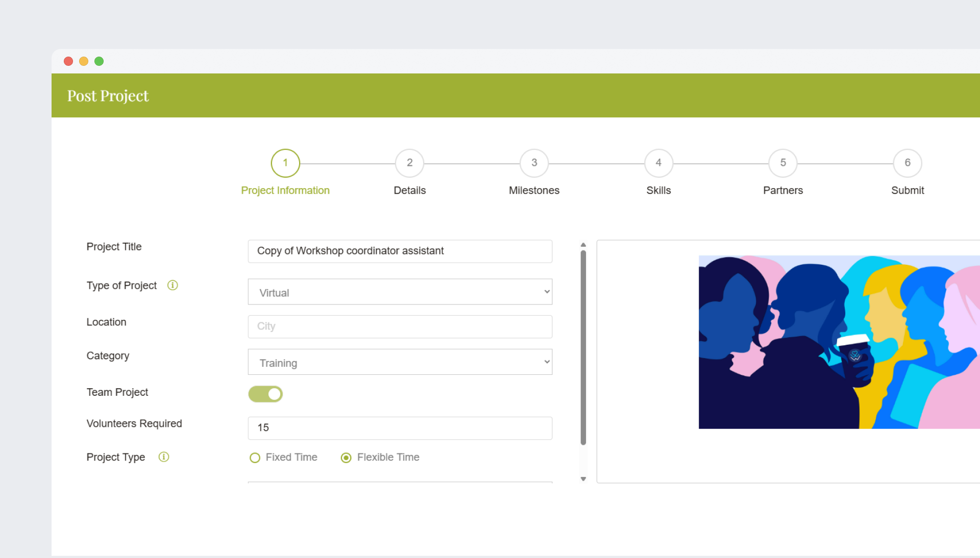Click step 5 Partners circle

point(782,163)
